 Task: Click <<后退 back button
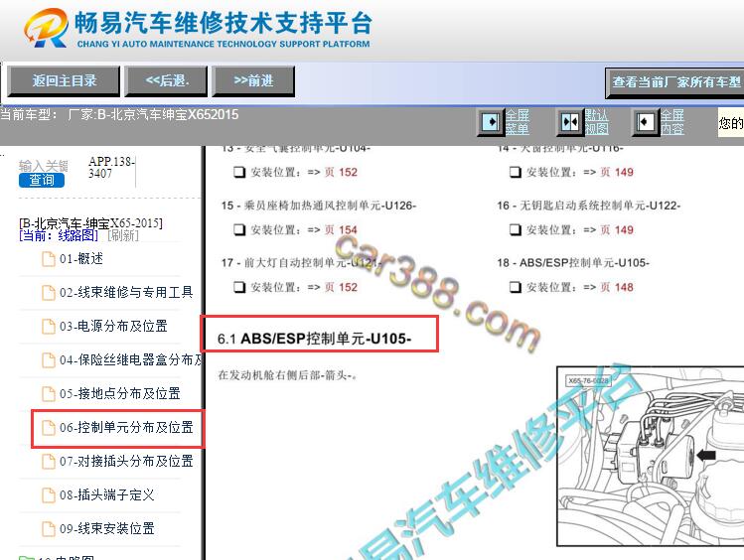pyautogui.click(x=167, y=81)
